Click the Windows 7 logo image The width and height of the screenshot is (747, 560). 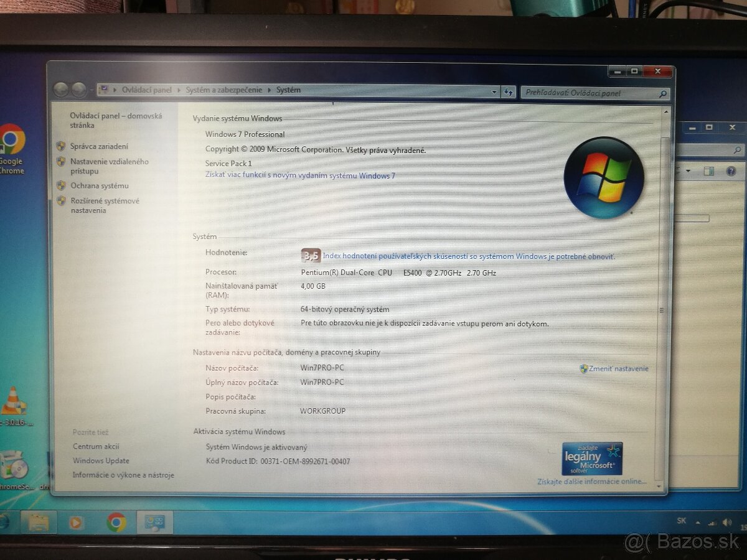tap(603, 177)
